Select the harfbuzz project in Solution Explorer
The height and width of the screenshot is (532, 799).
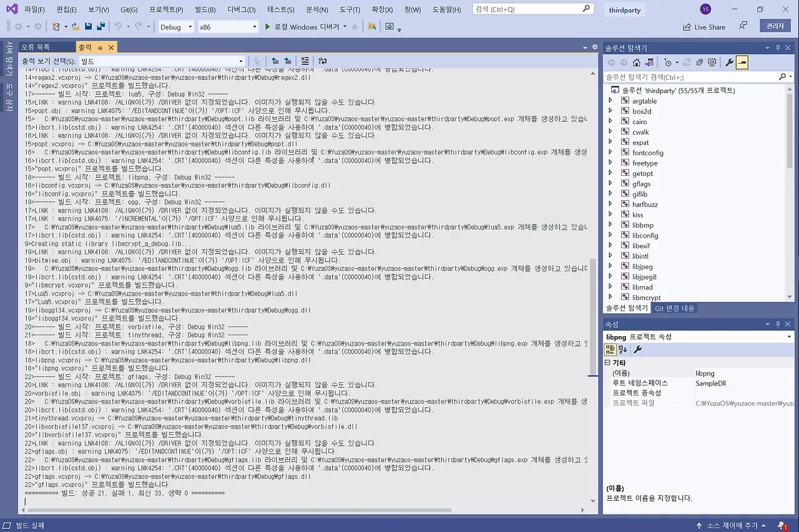tap(644, 205)
